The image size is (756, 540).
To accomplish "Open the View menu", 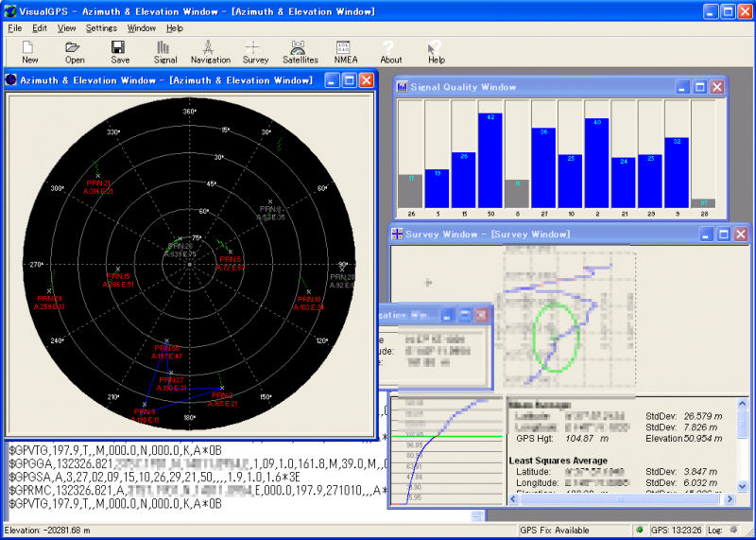I will click(67, 28).
